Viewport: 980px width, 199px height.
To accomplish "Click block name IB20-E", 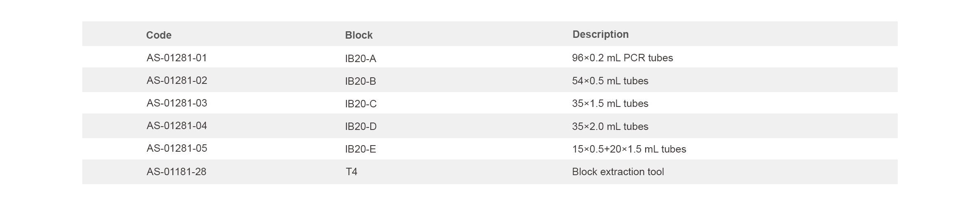I will click(x=360, y=149).
